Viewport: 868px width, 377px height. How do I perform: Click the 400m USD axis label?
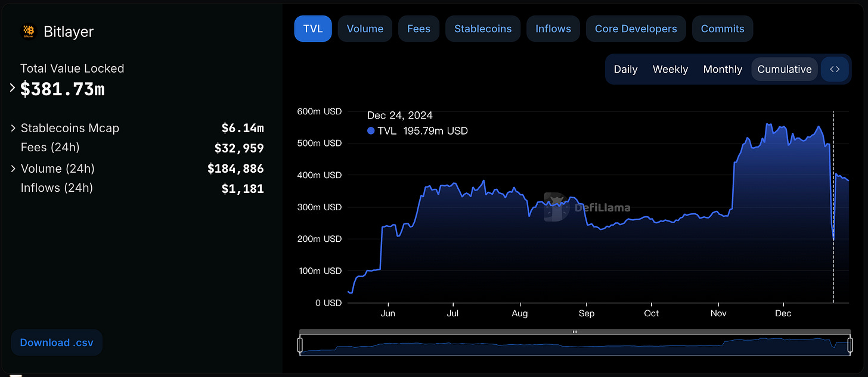320,175
